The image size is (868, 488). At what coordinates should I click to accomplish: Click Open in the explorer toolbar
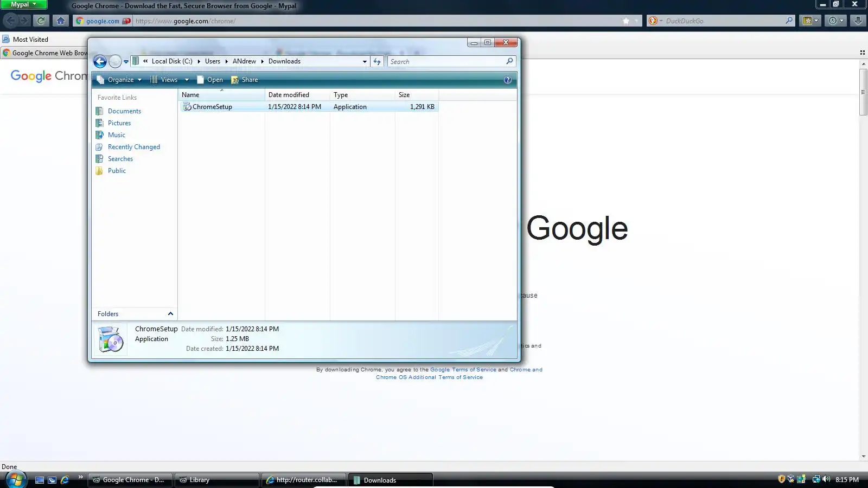pyautogui.click(x=210, y=80)
